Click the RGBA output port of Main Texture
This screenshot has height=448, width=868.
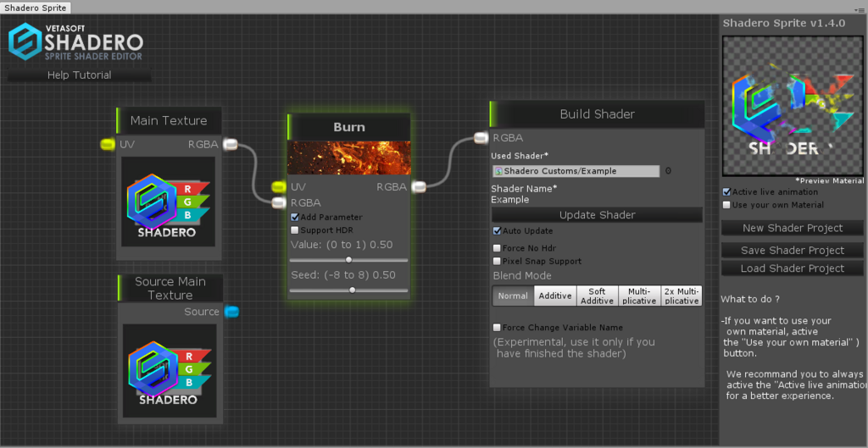231,145
